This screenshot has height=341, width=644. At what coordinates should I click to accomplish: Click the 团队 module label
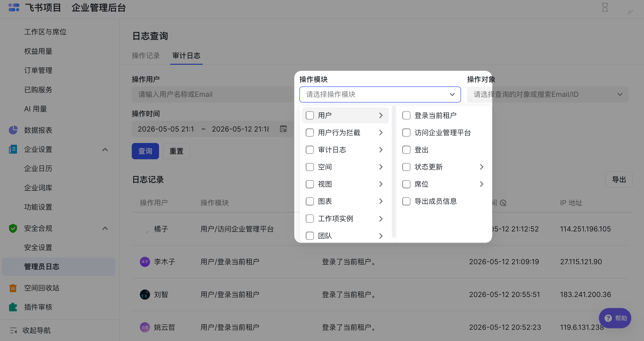click(x=325, y=236)
